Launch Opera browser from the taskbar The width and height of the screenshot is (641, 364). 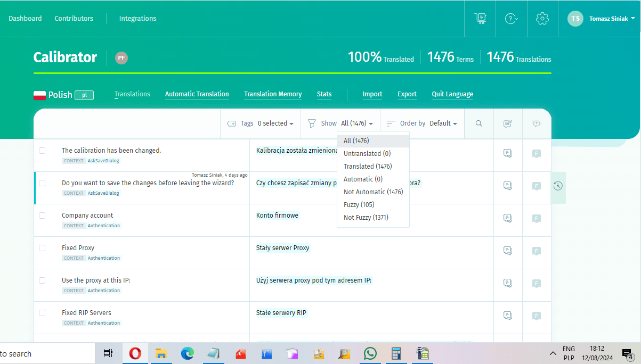click(135, 353)
